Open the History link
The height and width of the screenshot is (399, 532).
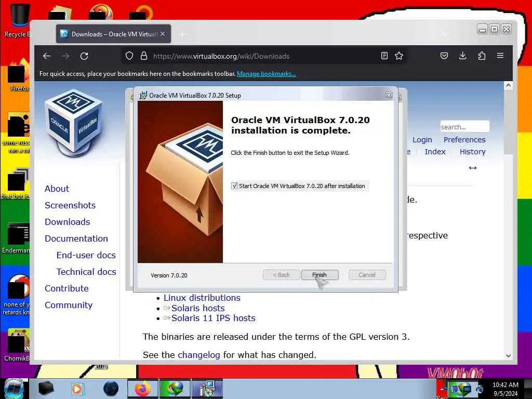(x=473, y=152)
